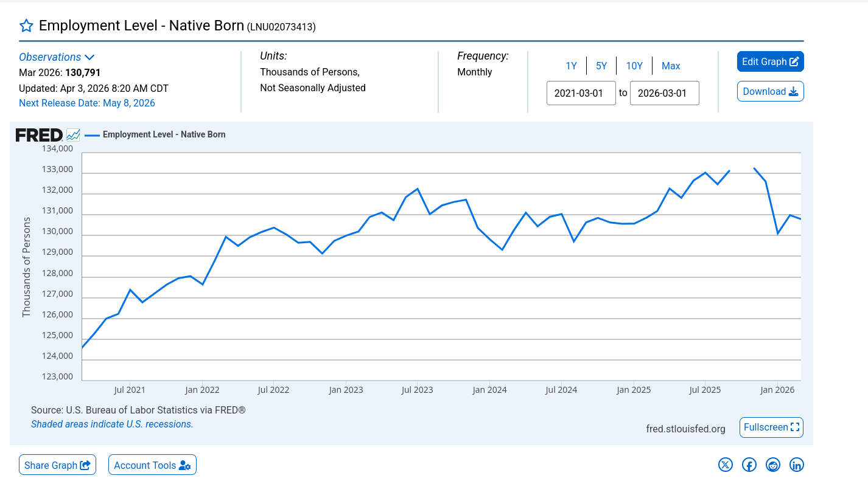Click the Share Graph button
Viewport: 868px width, 481px height.
pos(57,465)
